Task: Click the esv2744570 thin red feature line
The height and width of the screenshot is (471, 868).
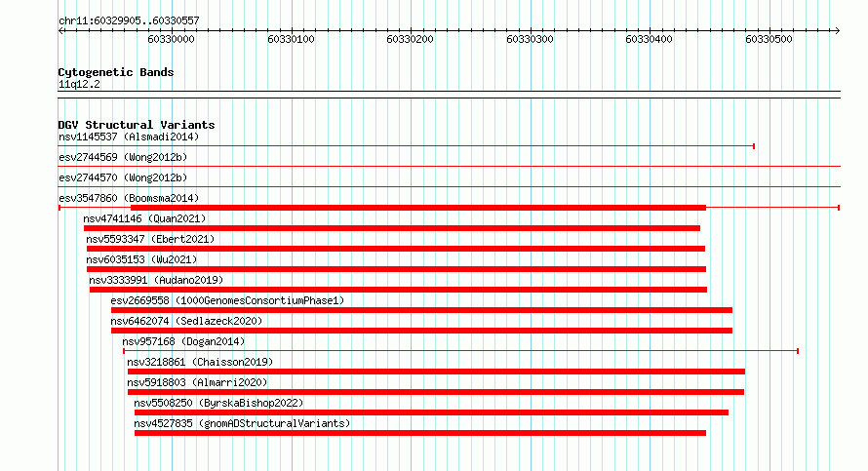Action: pyautogui.click(x=449, y=186)
